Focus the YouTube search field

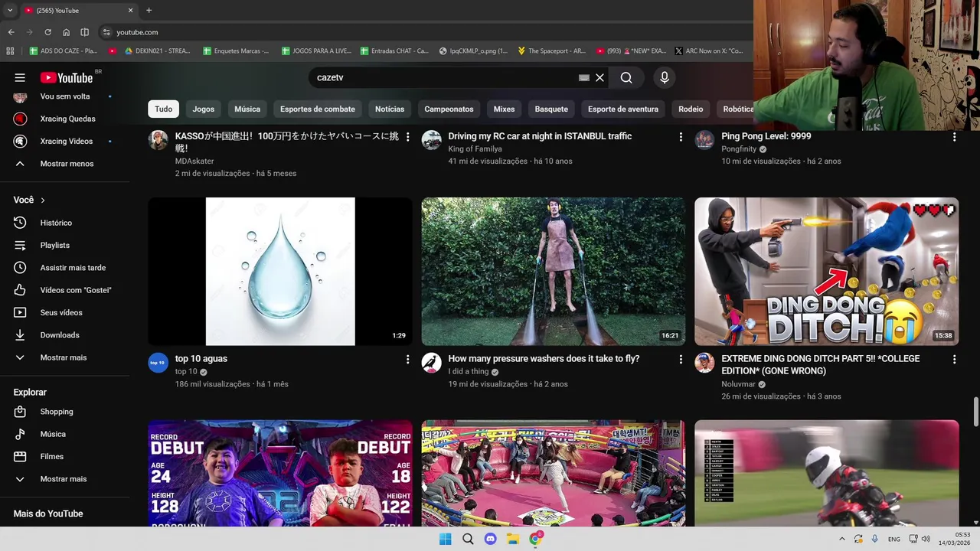(x=444, y=77)
